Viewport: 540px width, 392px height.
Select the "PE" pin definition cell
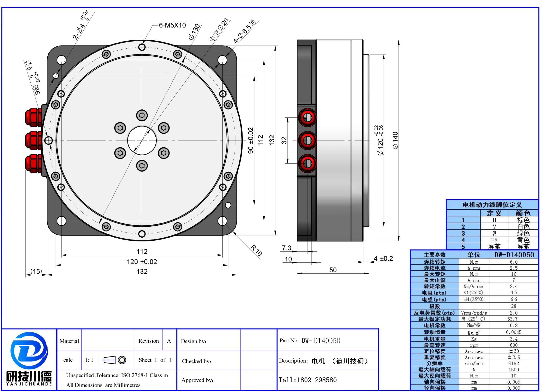494,240
